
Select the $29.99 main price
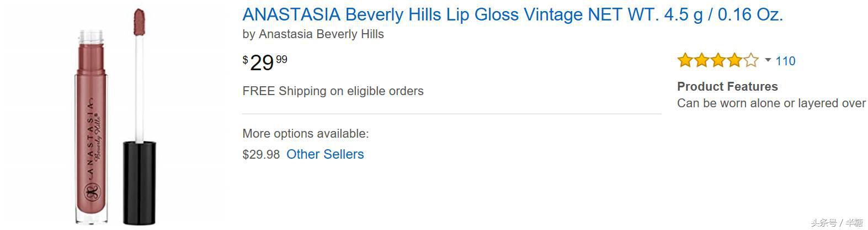pos(265,62)
